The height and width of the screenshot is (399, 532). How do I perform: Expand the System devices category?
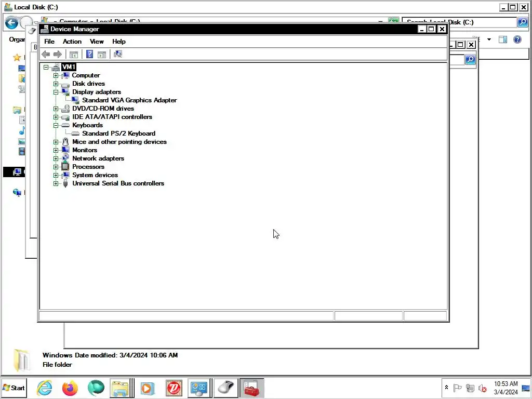pos(56,175)
